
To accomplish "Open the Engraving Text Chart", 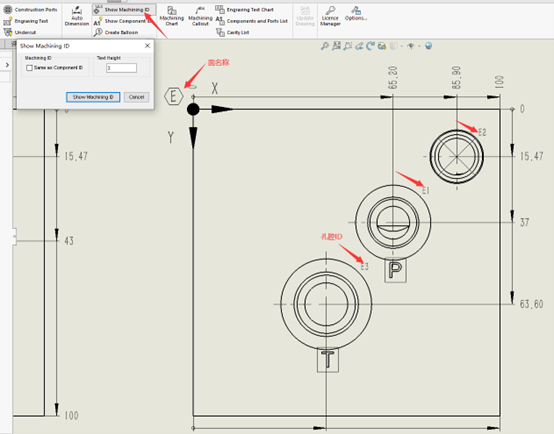I will click(x=244, y=10).
